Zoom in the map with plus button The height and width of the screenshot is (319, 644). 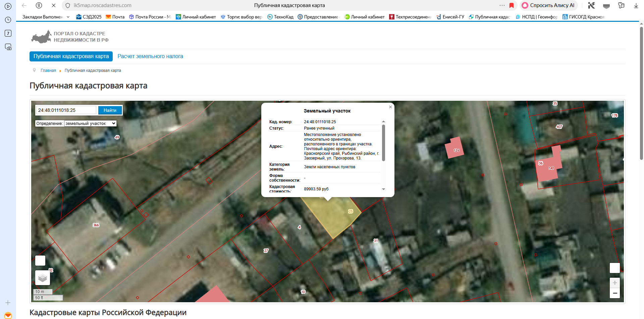(x=614, y=283)
